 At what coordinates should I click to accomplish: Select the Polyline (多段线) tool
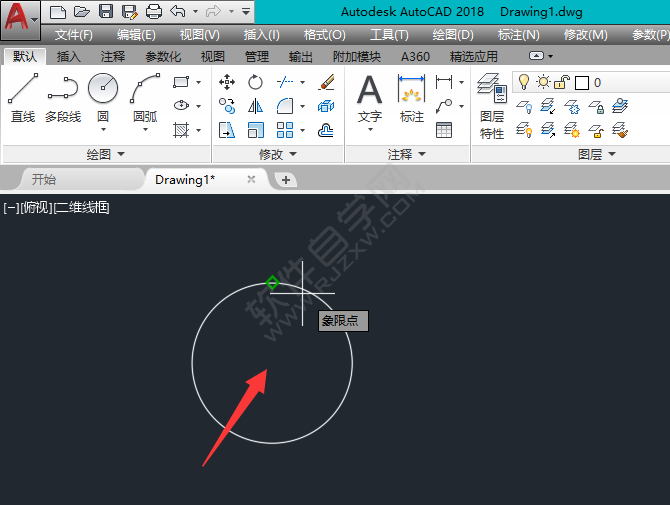point(63,99)
